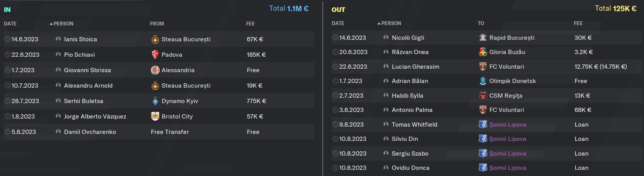The image size is (644, 176).
Task: Click the Bristol City club badge
Action: pos(155,117)
